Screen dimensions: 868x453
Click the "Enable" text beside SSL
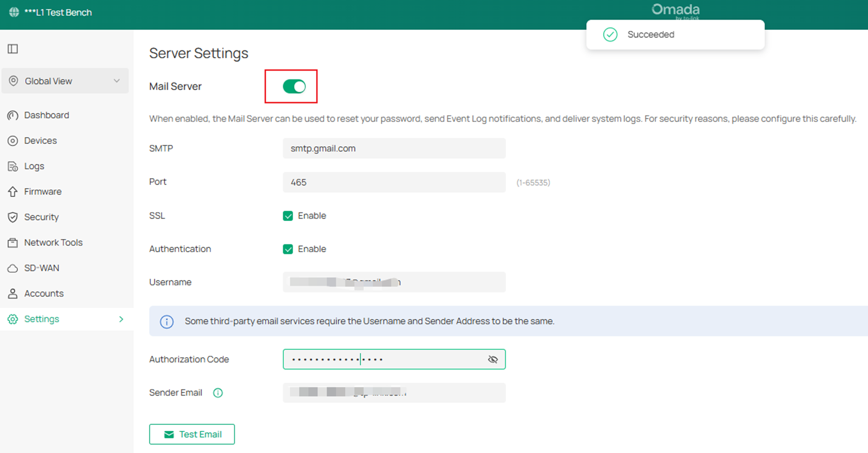tap(312, 216)
